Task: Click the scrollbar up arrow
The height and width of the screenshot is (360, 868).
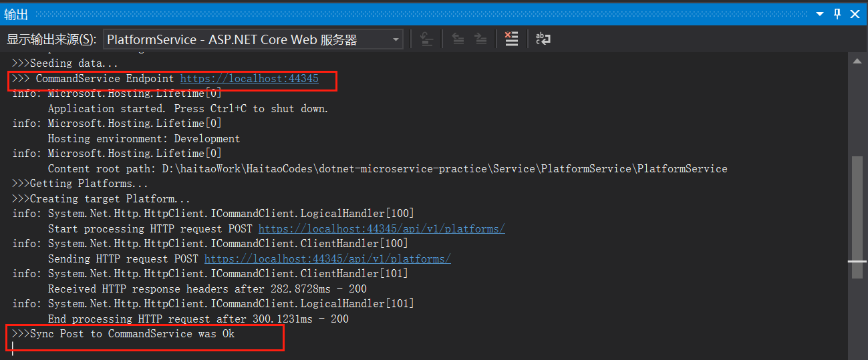Action: (858, 61)
